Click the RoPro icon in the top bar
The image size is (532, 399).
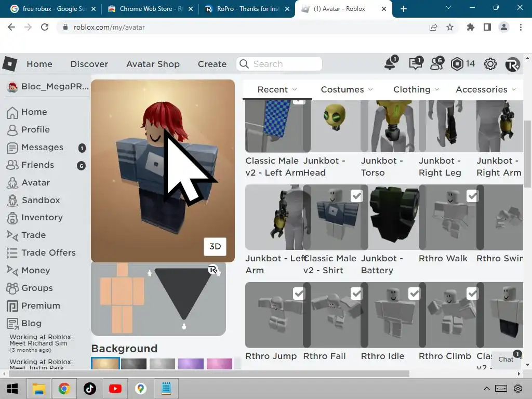pos(512,64)
